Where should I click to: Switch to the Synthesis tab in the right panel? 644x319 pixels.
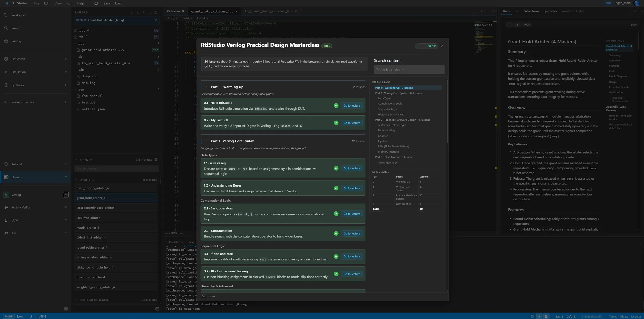550,11
